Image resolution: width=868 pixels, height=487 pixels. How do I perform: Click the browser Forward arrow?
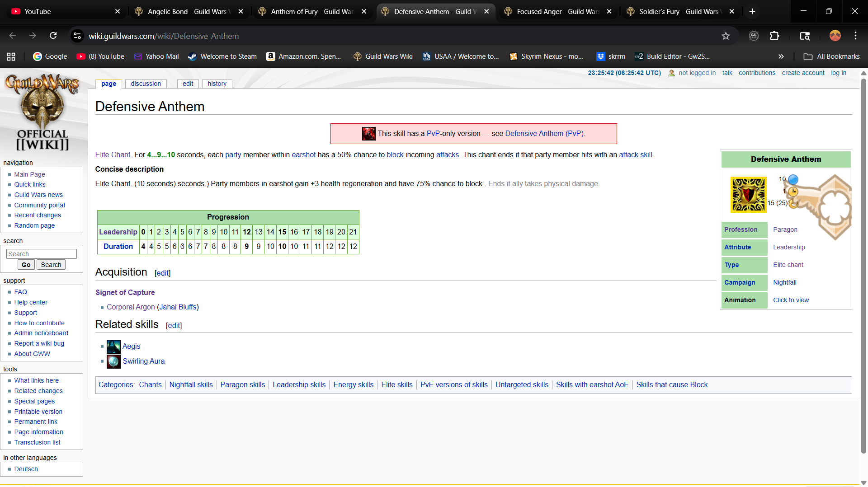pyautogui.click(x=33, y=36)
